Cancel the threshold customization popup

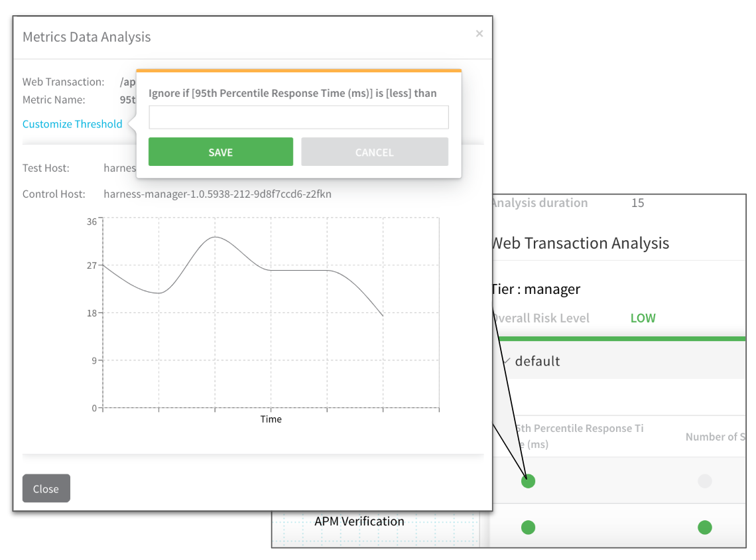[375, 152]
